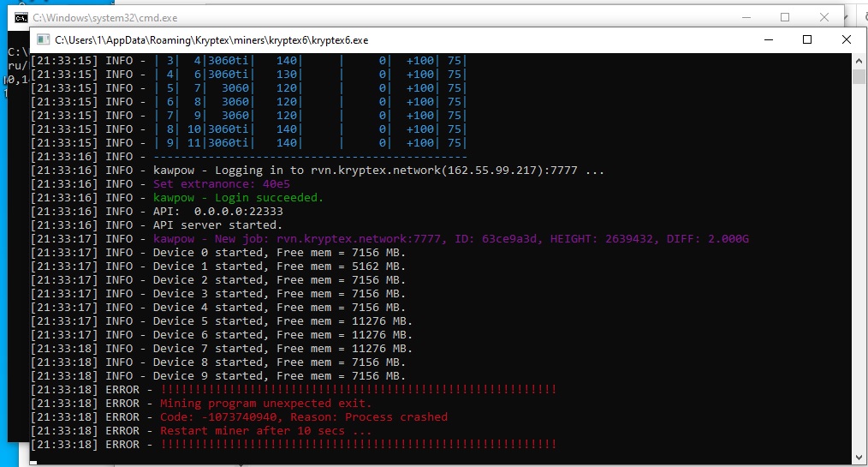The height and width of the screenshot is (467, 868).
Task: Maximize the kryptex6.exe miner window
Action: point(806,39)
